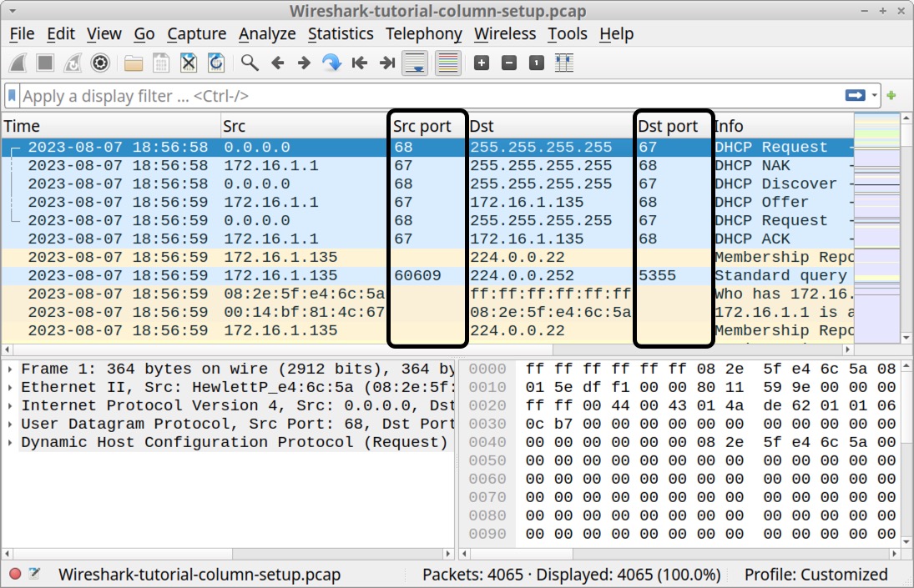Stop the running capture
This screenshot has height=588, width=914.
[45, 63]
